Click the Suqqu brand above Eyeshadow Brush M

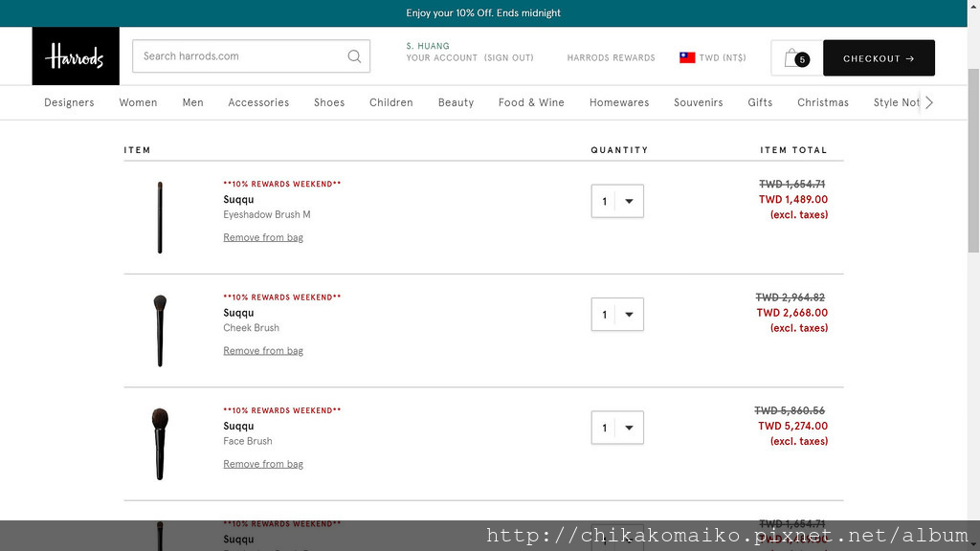(x=238, y=199)
